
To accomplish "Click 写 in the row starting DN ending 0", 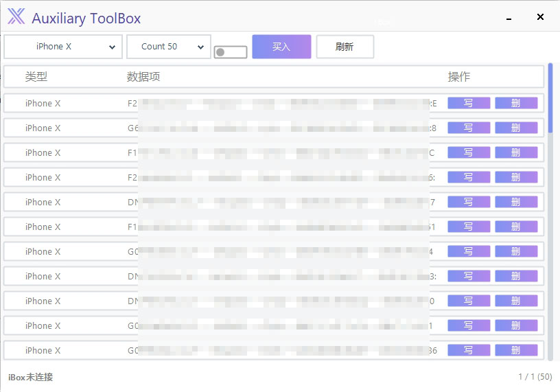I will (x=469, y=301).
